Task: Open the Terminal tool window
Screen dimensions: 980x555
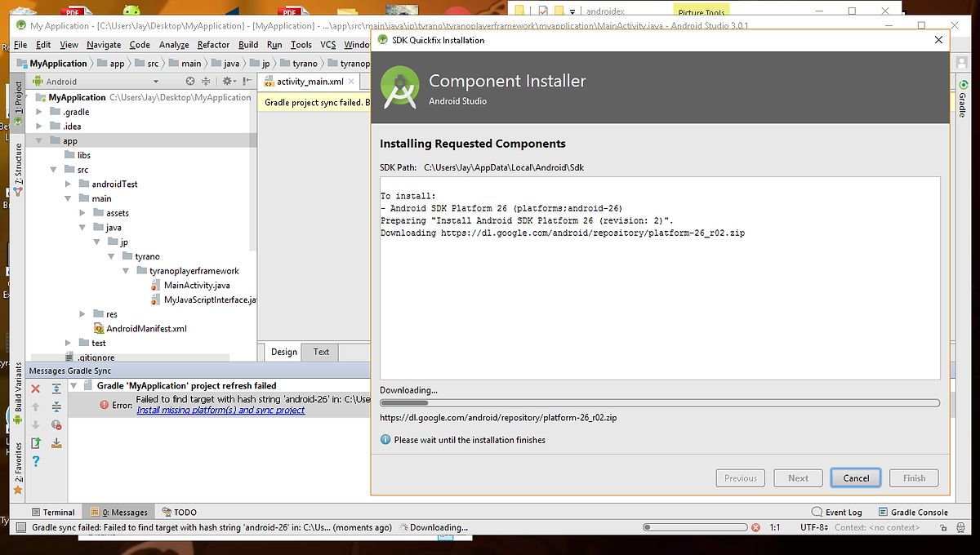Action: (x=52, y=513)
